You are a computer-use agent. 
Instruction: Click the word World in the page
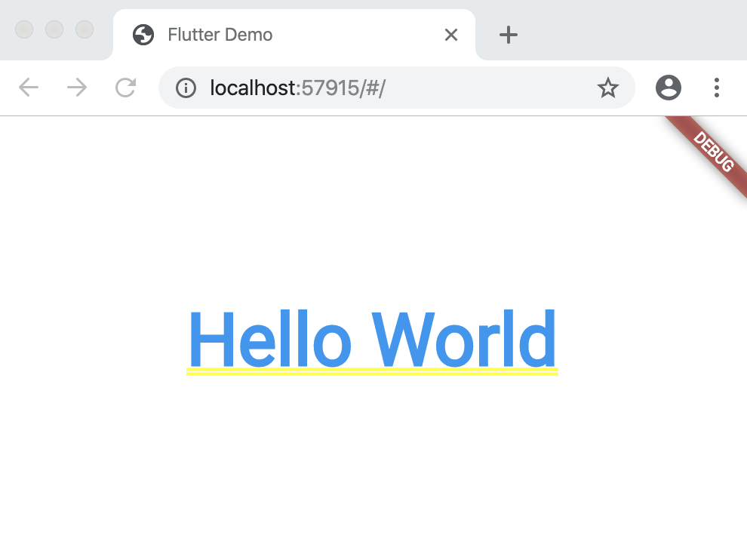tap(464, 340)
